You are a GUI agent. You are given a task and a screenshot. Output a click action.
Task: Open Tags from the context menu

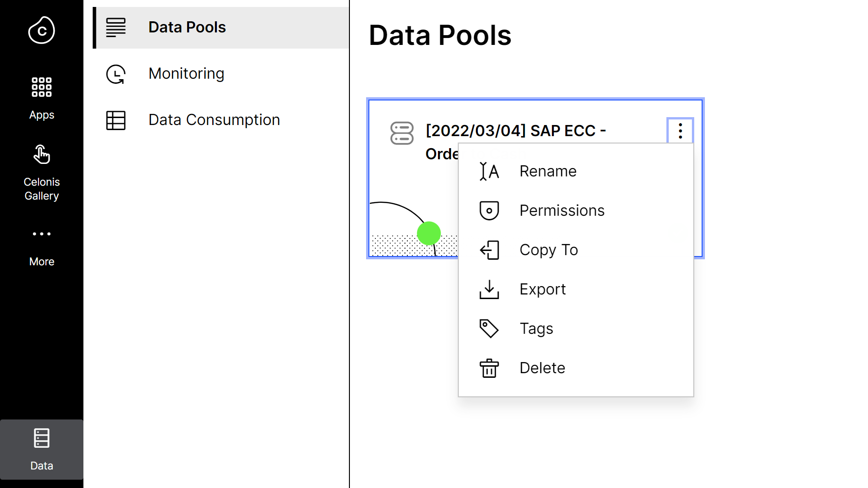(576, 329)
